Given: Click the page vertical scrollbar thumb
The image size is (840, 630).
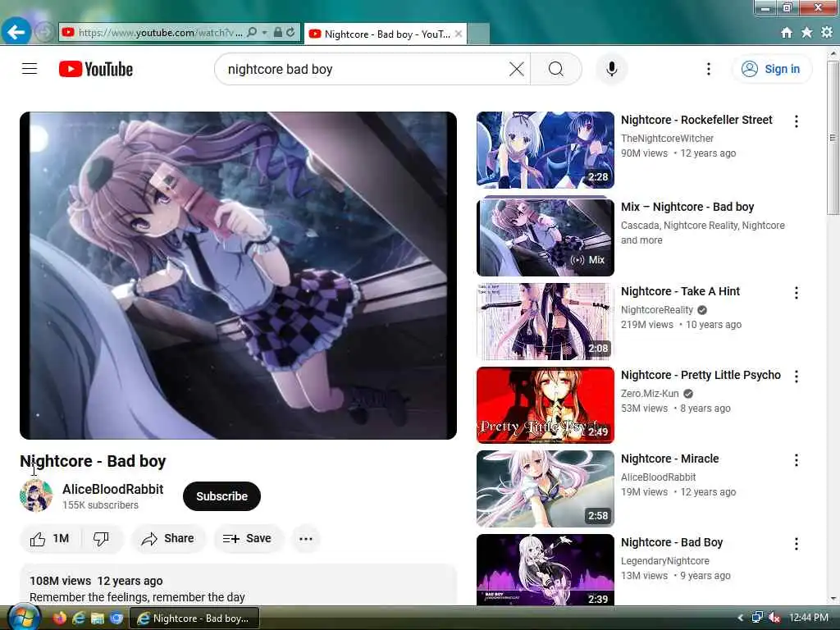Looking at the screenshot, I should pyautogui.click(x=833, y=137).
